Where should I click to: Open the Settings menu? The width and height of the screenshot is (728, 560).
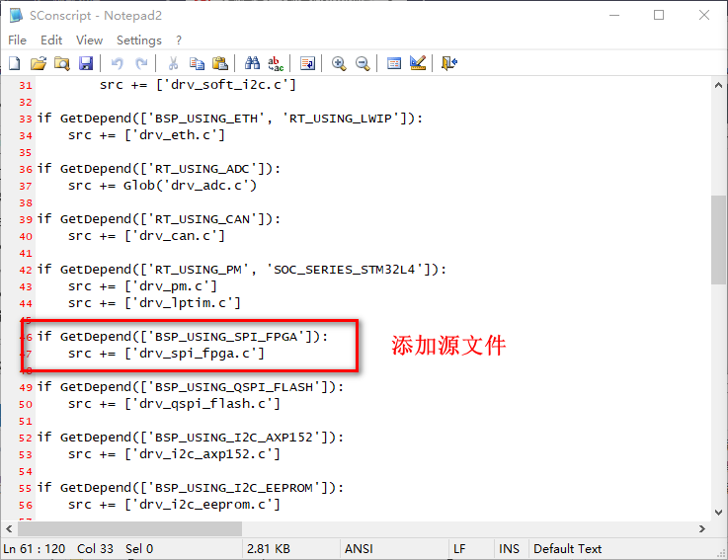click(138, 40)
